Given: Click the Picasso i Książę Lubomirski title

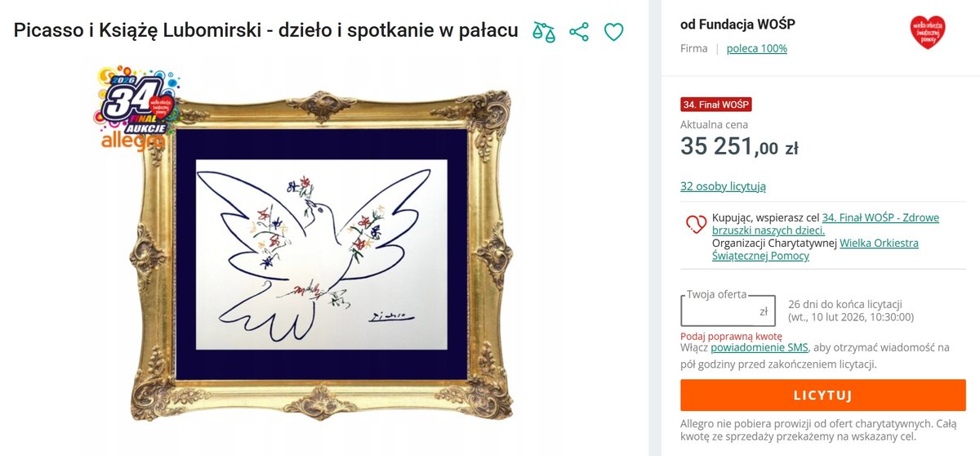Looking at the screenshot, I should [x=265, y=31].
